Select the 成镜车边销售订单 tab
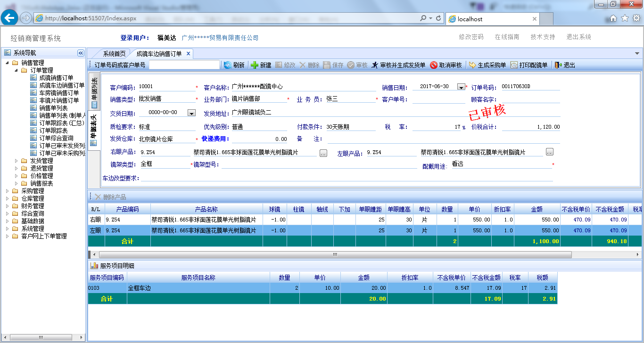This screenshot has height=343, width=644. [159, 54]
